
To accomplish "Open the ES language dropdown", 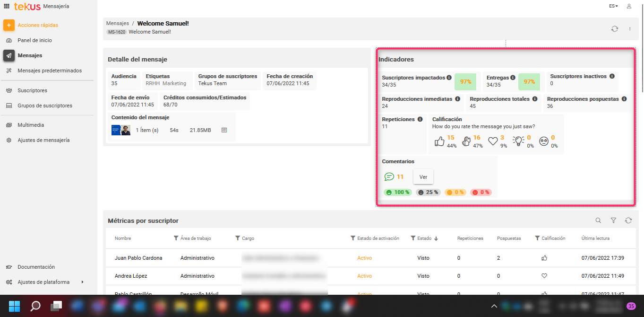I will point(613,6).
